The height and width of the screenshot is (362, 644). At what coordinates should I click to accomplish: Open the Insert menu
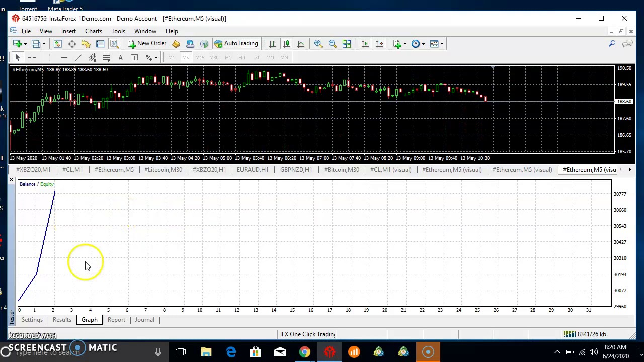click(x=68, y=31)
